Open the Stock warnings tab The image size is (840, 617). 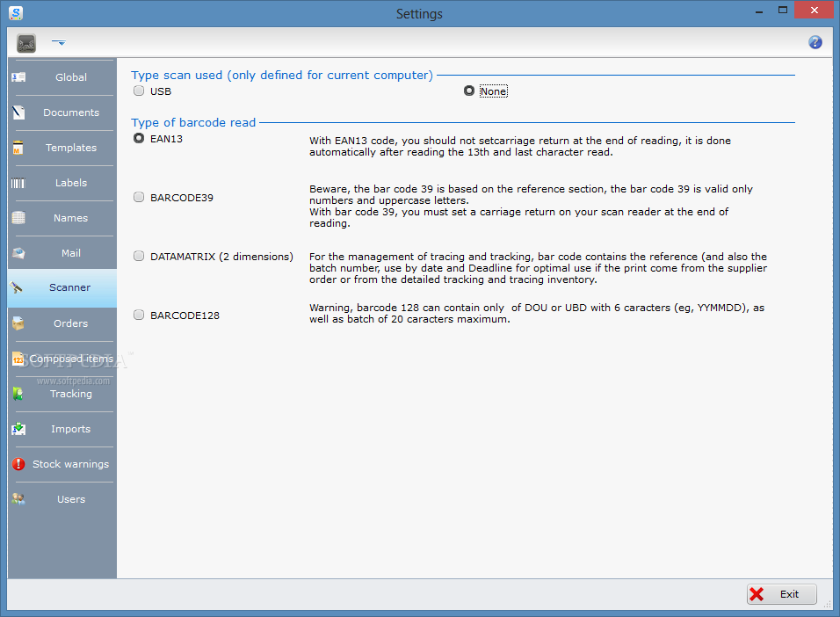click(62, 464)
